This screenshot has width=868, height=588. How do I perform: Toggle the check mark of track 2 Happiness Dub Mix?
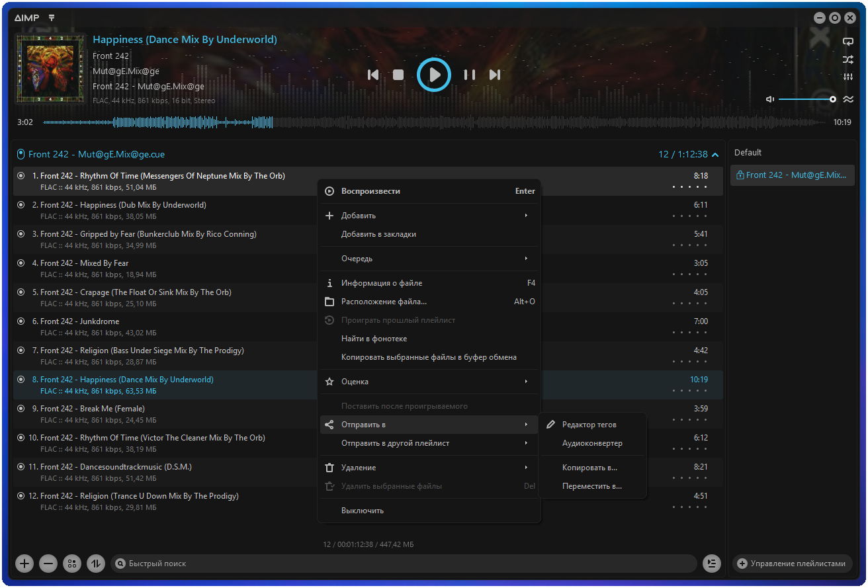(x=21, y=205)
